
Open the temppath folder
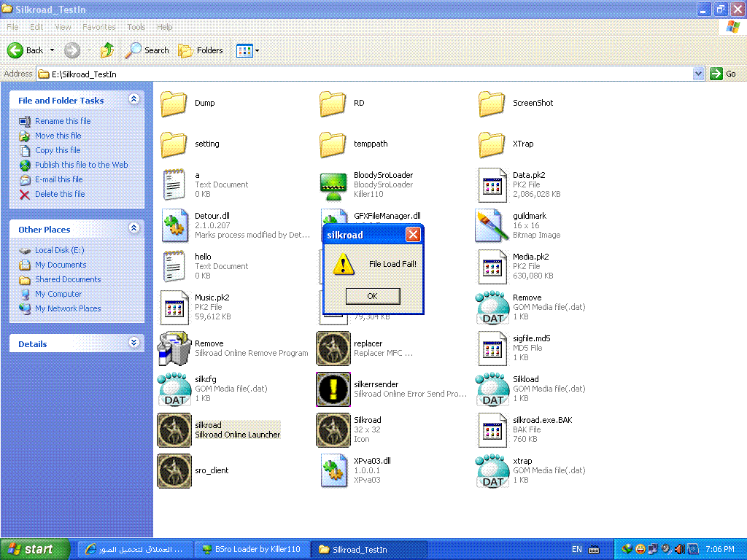[x=333, y=144]
